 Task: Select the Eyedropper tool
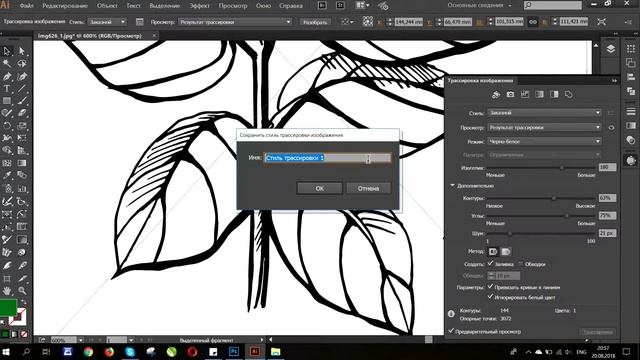coord(7,176)
